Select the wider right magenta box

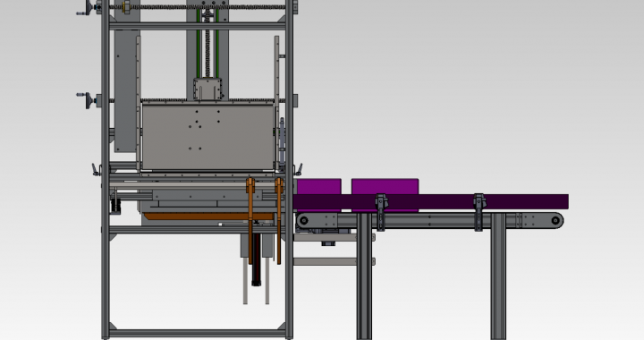point(386,186)
